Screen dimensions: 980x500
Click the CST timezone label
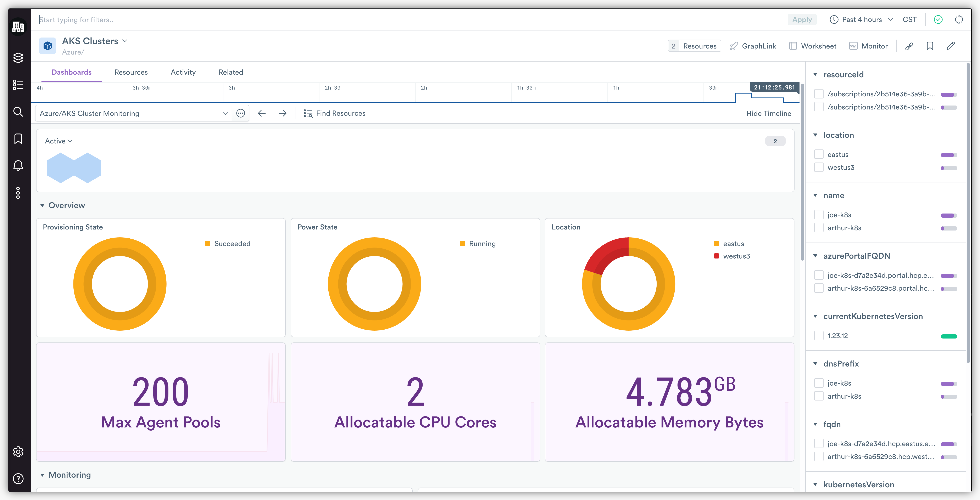(x=910, y=19)
